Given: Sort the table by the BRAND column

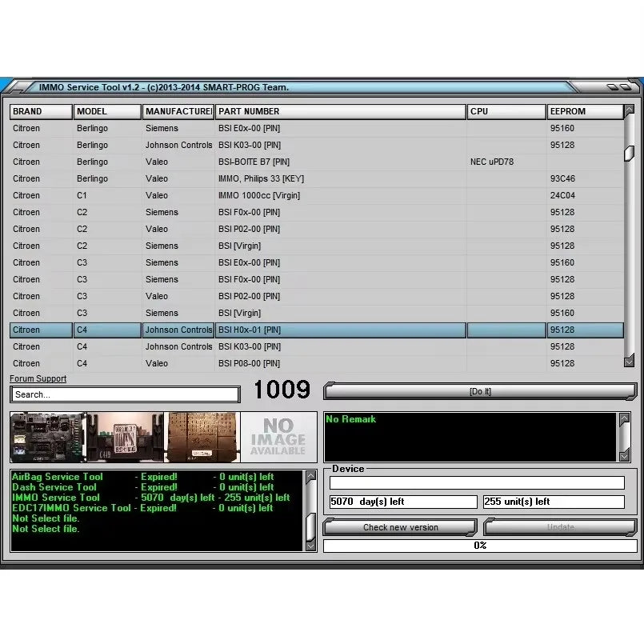Looking at the screenshot, I should [x=40, y=111].
